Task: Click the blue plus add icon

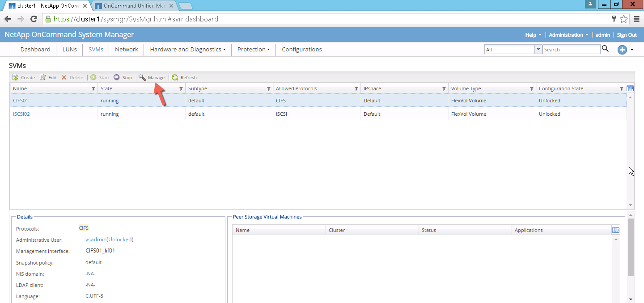Action: click(622, 50)
